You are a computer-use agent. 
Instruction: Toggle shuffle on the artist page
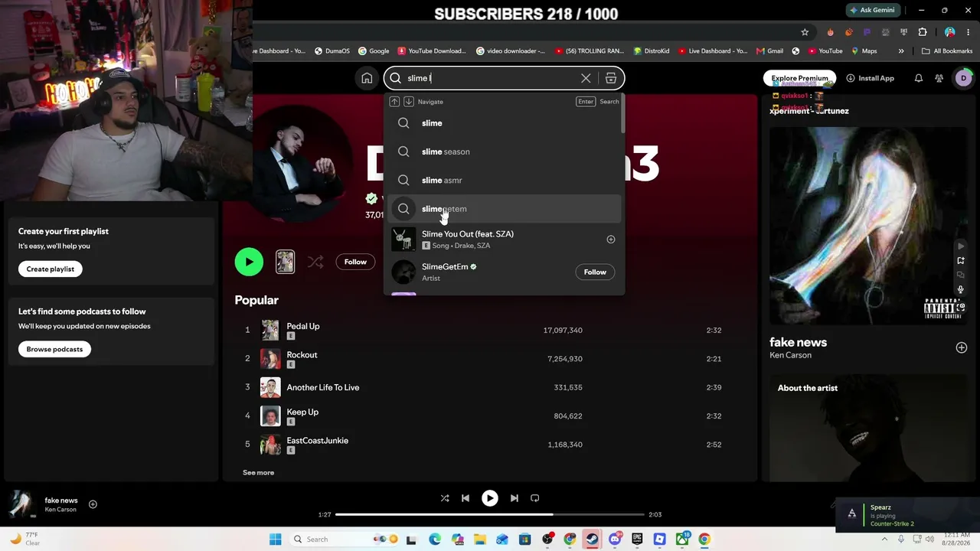(x=315, y=262)
